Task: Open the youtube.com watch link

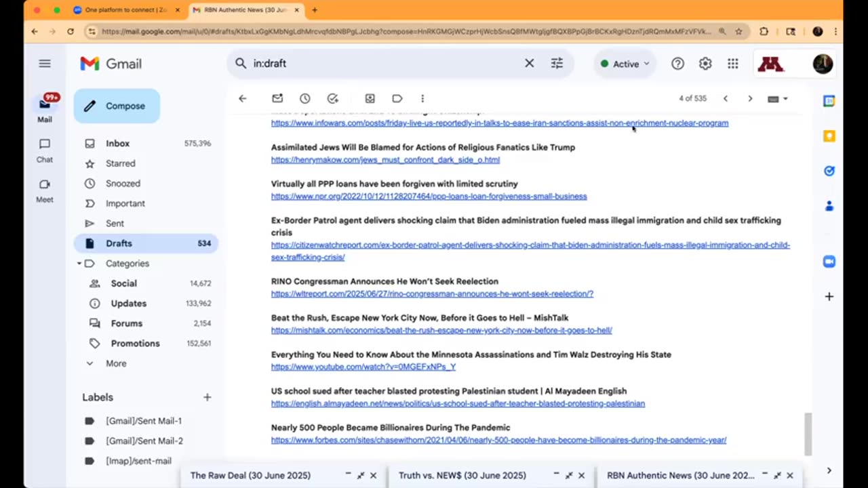Action: point(363,367)
